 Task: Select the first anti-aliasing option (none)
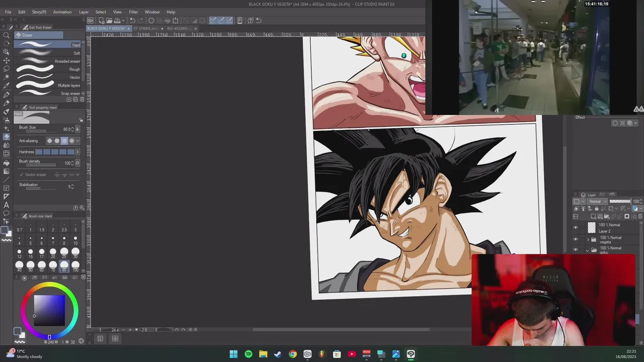(x=49, y=141)
